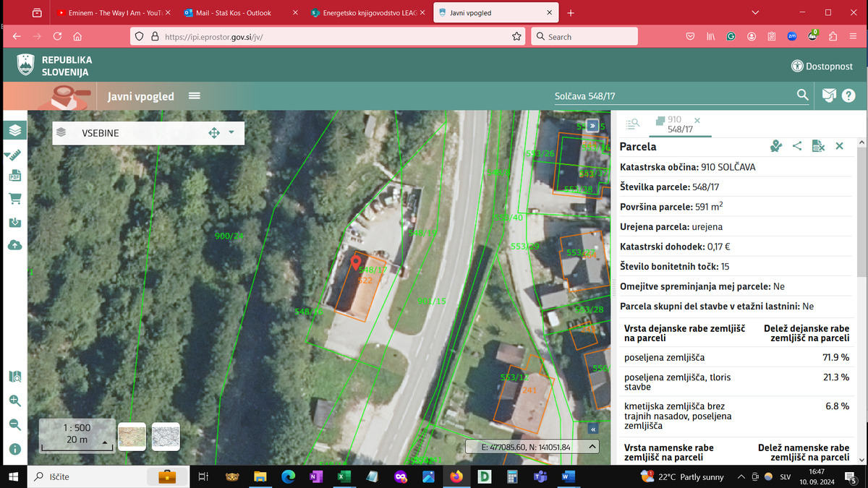Select the measuring ruler tool

[15, 154]
